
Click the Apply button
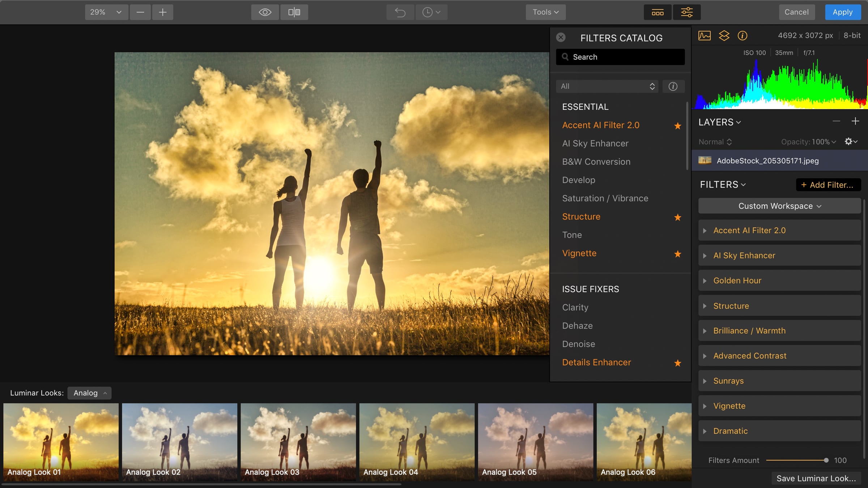[842, 12]
